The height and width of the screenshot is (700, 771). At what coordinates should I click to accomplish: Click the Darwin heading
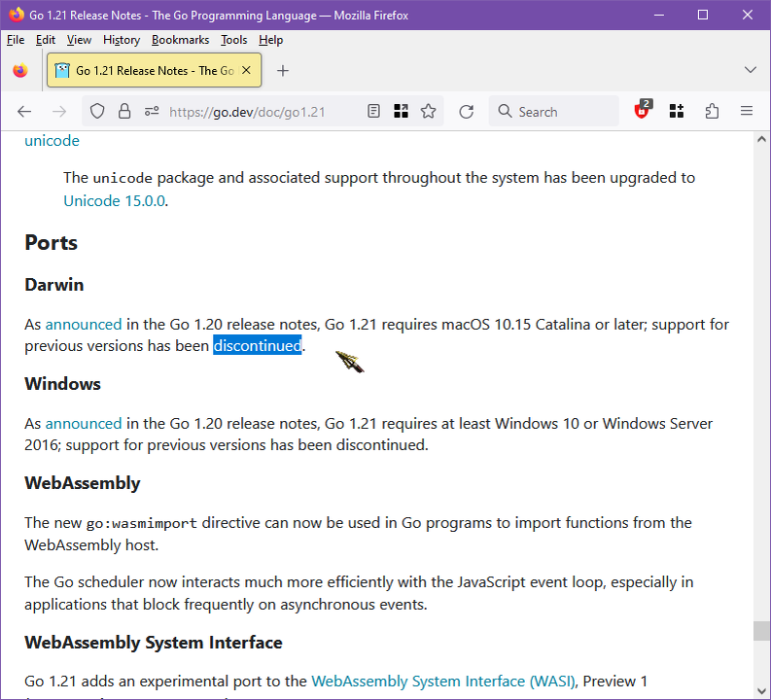pyautogui.click(x=54, y=285)
